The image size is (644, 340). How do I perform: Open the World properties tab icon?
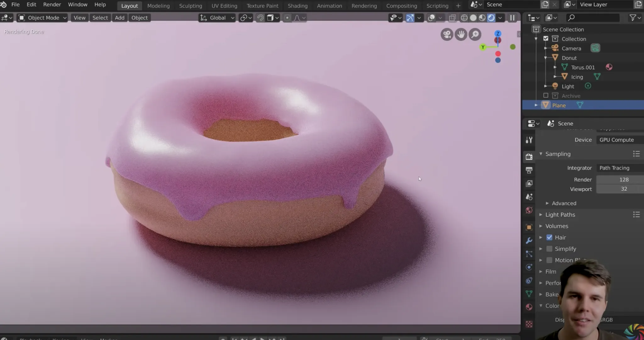[529, 210]
